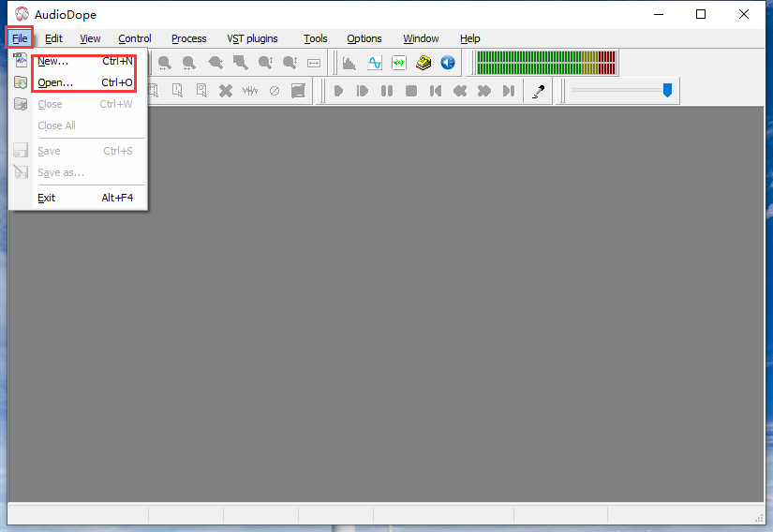Click Exit in the File menu

[47, 198]
